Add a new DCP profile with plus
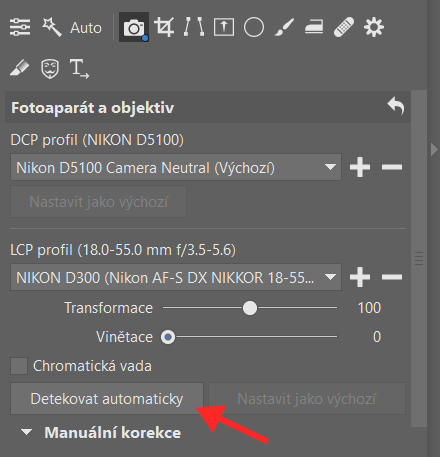Screen dimensions: 440x457 pos(360,167)
